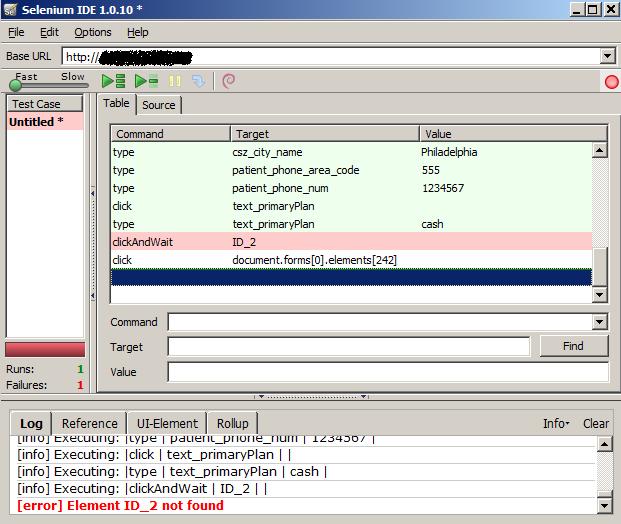Open the Edit menu

click(49, 32)
